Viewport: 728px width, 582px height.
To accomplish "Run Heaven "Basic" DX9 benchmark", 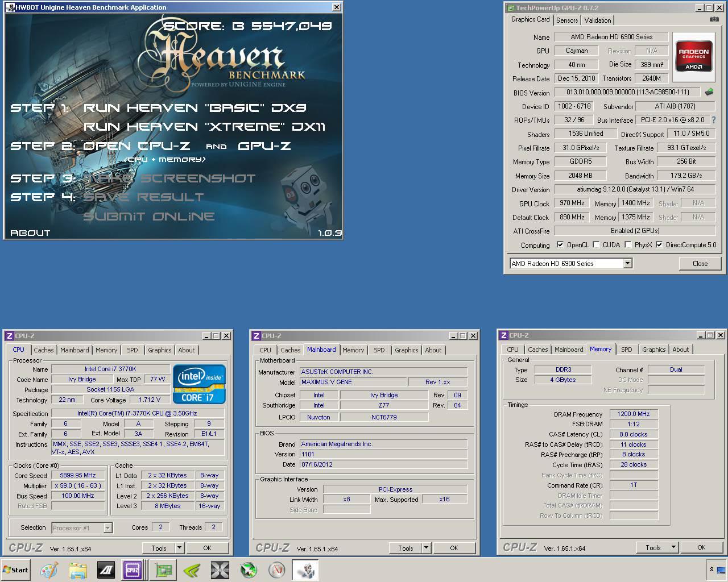I will tap(195, 107).
